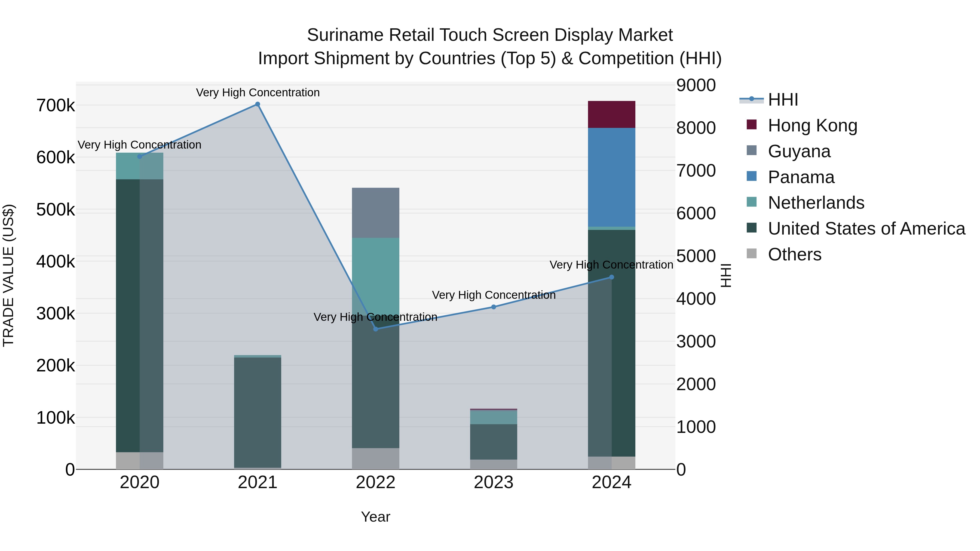Click the Hong Kong maroon legend swatch
The height and width of the screenshot is (551, 980).
tap(752, 124)
